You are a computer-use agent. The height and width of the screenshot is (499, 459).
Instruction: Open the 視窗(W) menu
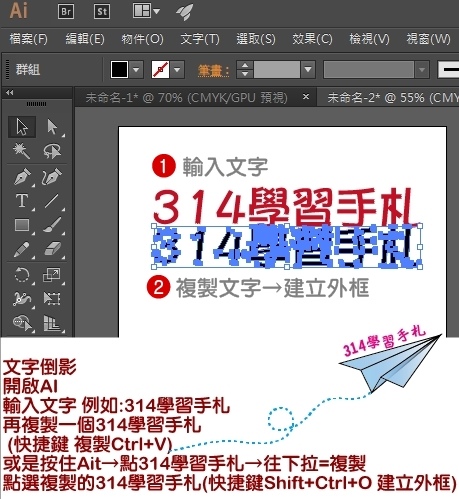(428, 39)
